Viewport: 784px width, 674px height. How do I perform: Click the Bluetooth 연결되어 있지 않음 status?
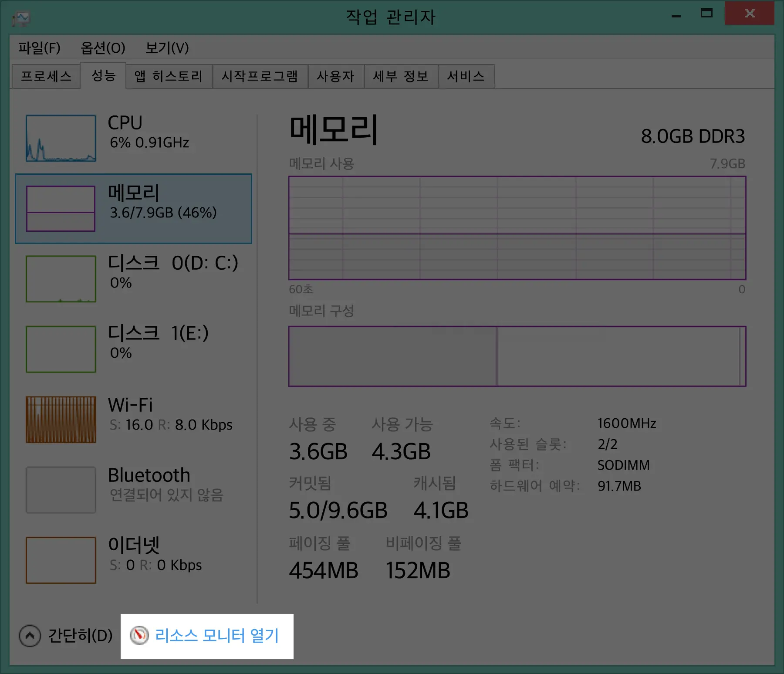pos(166,495)
